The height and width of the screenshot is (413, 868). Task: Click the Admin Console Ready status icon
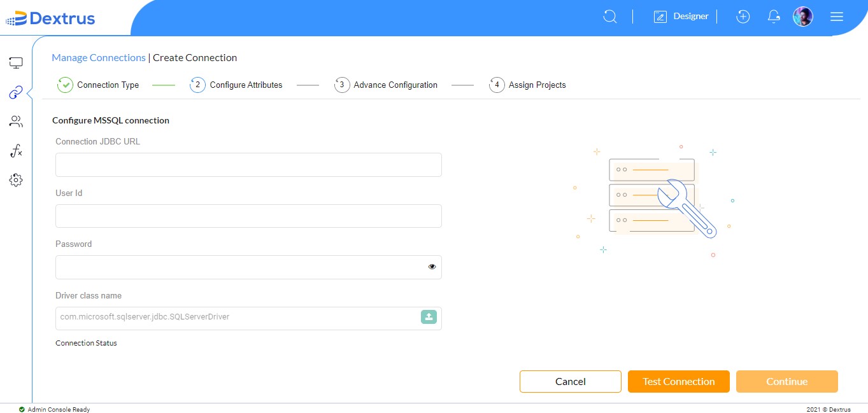[x=22, y=410]
